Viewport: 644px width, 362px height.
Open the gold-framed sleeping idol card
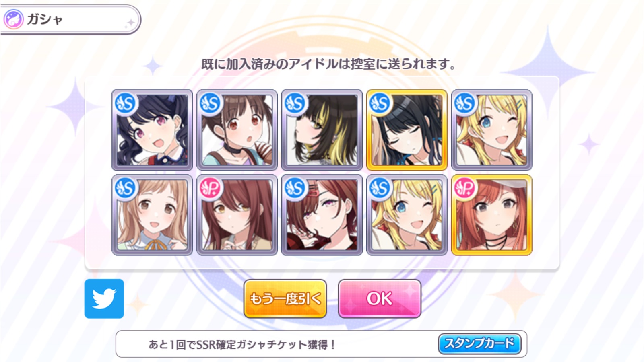pos(407,130)
